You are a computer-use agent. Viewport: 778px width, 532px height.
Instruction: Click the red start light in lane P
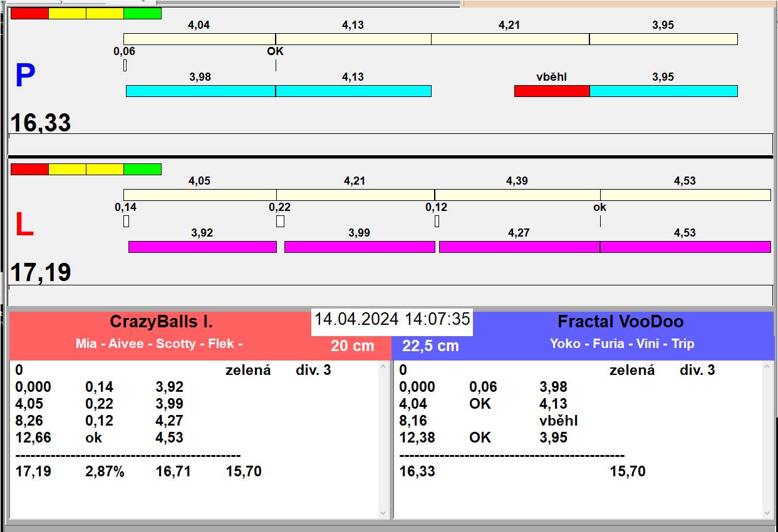(x=29, y=13)
